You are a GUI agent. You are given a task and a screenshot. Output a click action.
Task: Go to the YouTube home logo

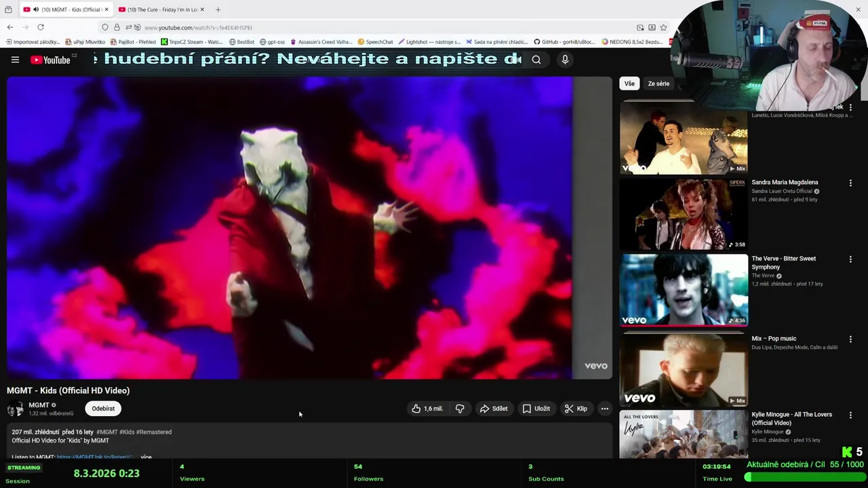tap(51, 60)
